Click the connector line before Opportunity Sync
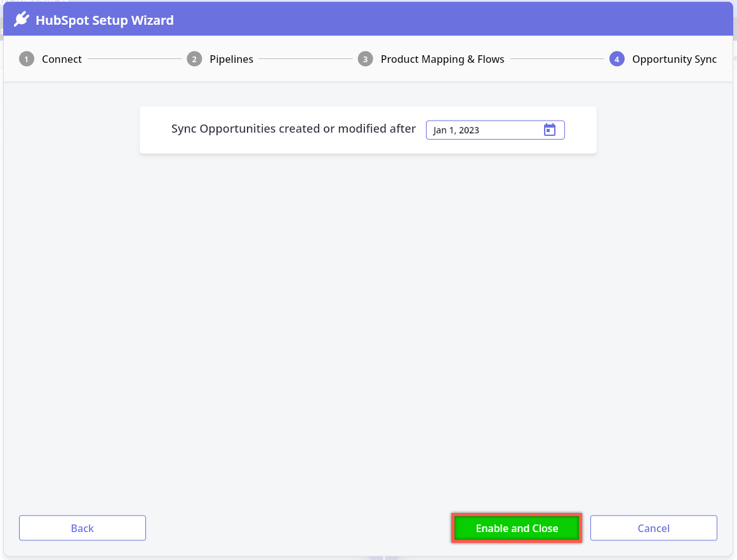737x560 pixels. pos(557,59)
